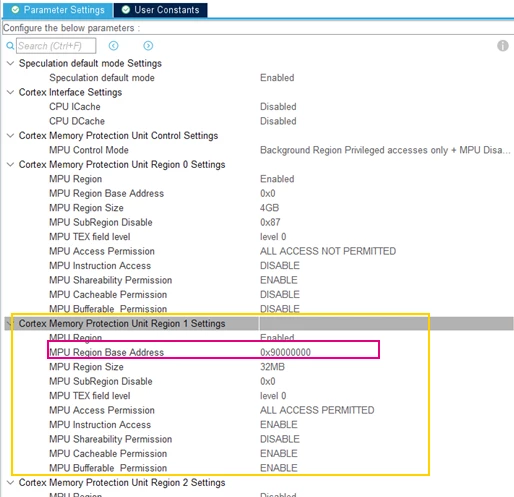
Task: Edit Region 1 SubRegion Disable 0x0
Action: pyautogui.click(x=268, y=381)
